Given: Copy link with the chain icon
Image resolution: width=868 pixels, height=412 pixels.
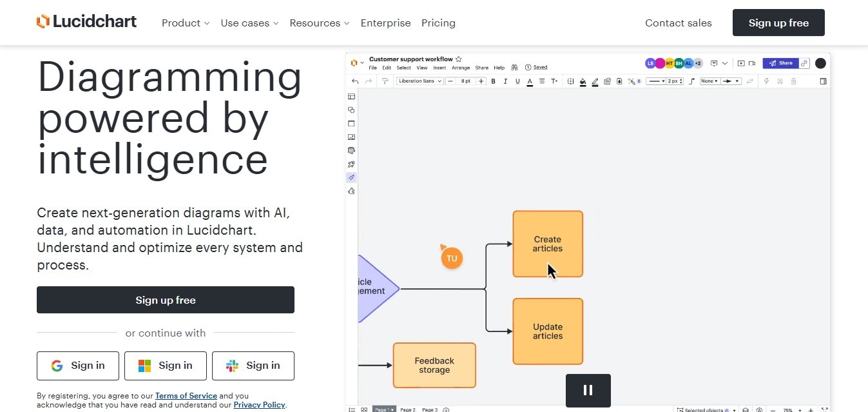Looking at the screenshot, I should [804, 63].
